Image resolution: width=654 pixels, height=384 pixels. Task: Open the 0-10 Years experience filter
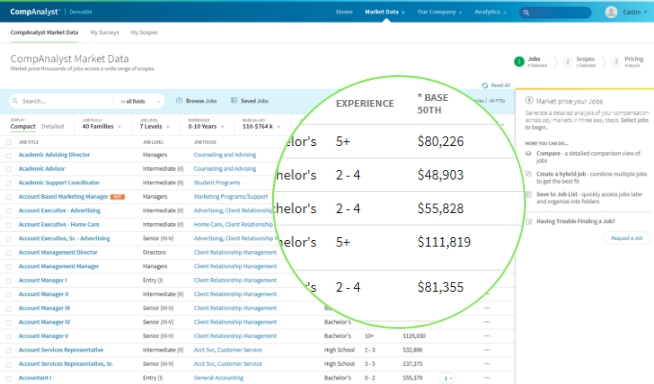(206, 126)
